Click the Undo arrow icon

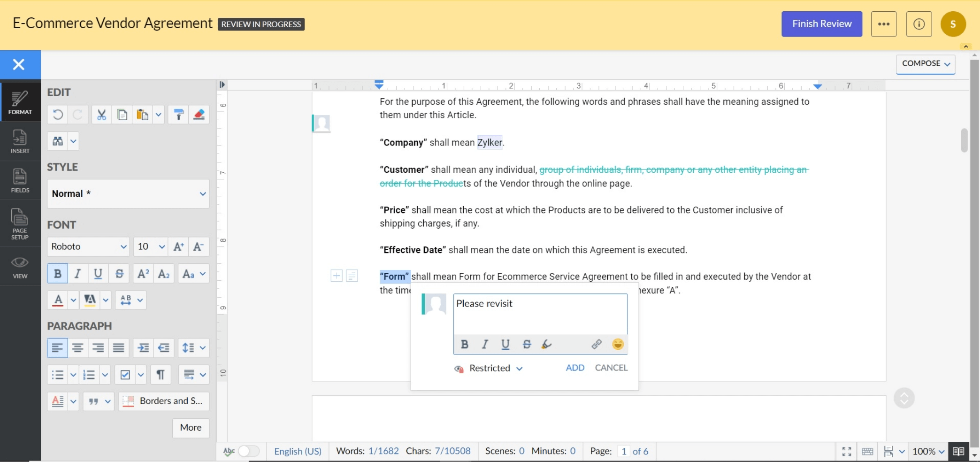(58, 115)
